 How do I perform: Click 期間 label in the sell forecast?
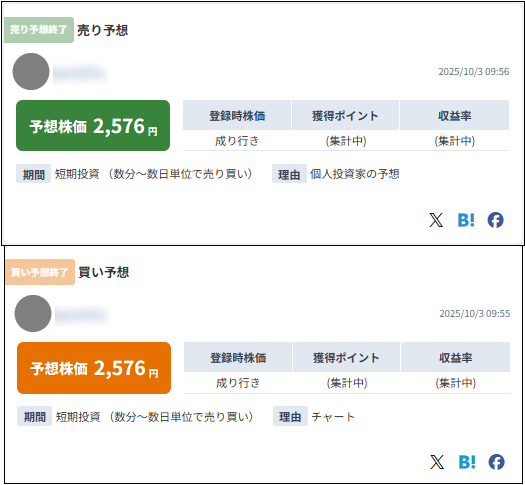pos(33,174)
